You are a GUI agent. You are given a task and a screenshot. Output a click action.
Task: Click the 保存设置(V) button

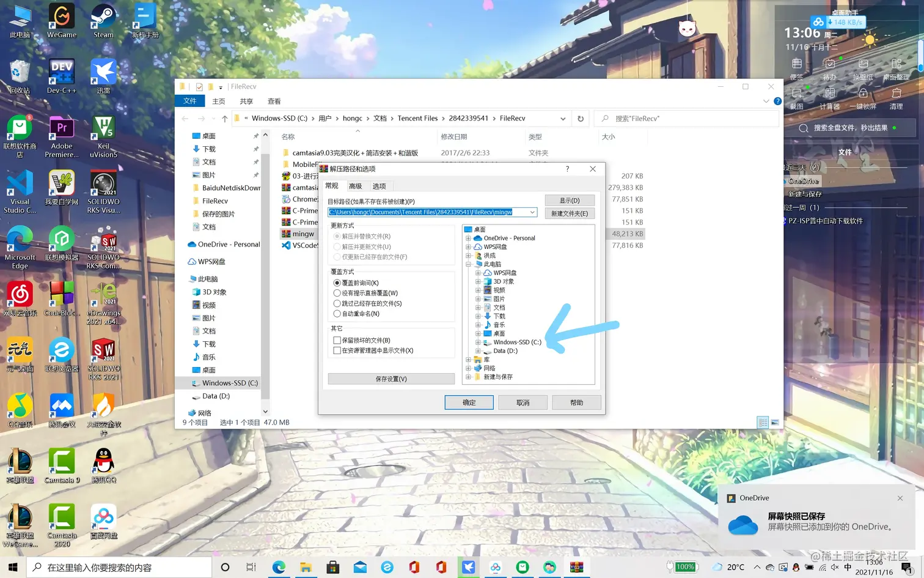[391, 379]
